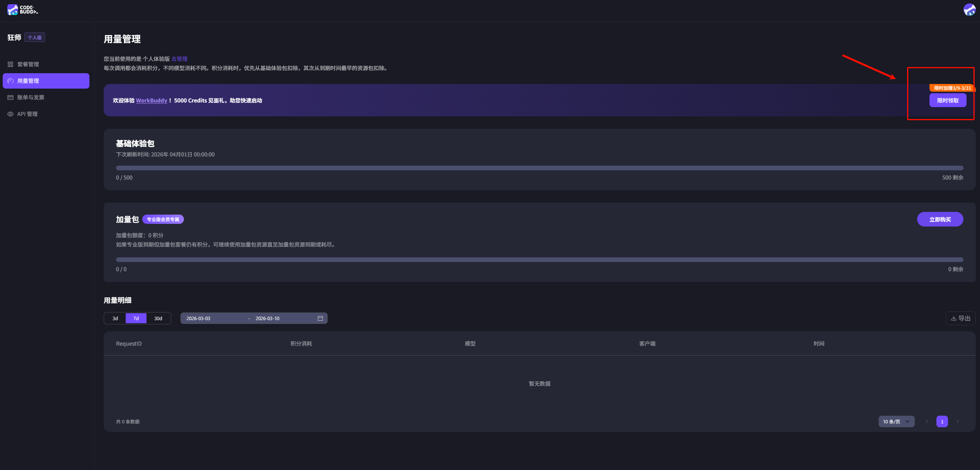
Task: Click the CodeBuddy logo icon
Action: tap(13, 10)
